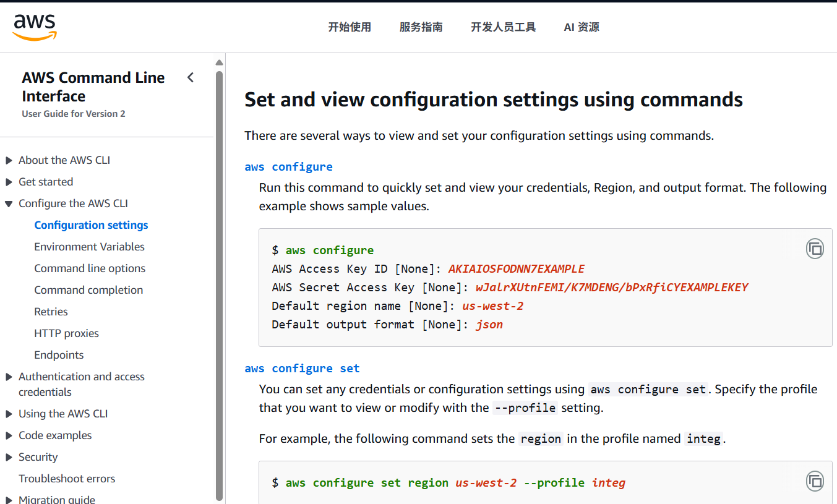
Task: Click the secret access key value
Action: (612, 288)
